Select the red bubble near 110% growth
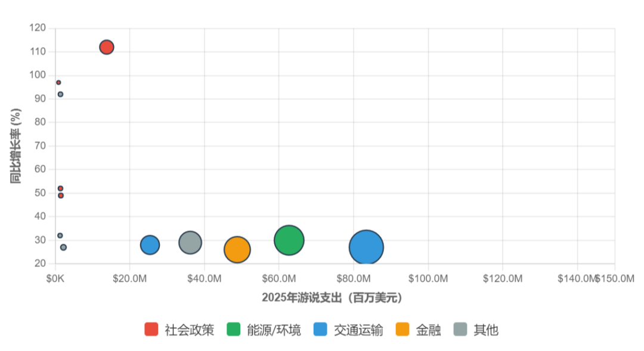 107,46
